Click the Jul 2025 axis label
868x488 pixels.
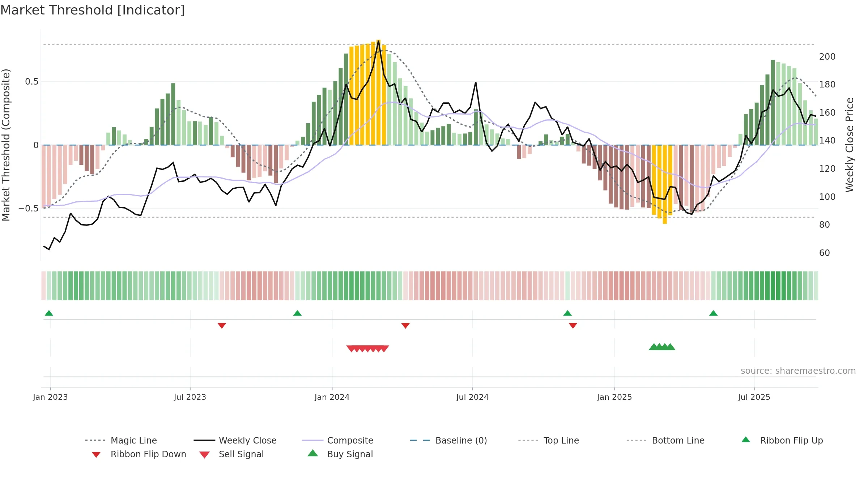tap(754, 397)
